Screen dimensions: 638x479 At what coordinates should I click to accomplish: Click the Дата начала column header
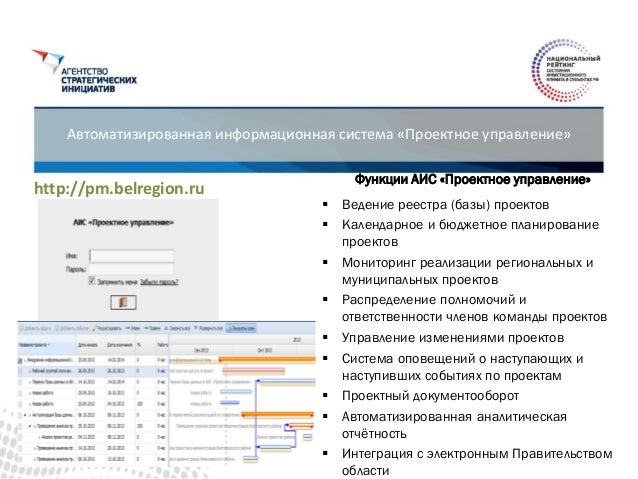tap(91, 345)
